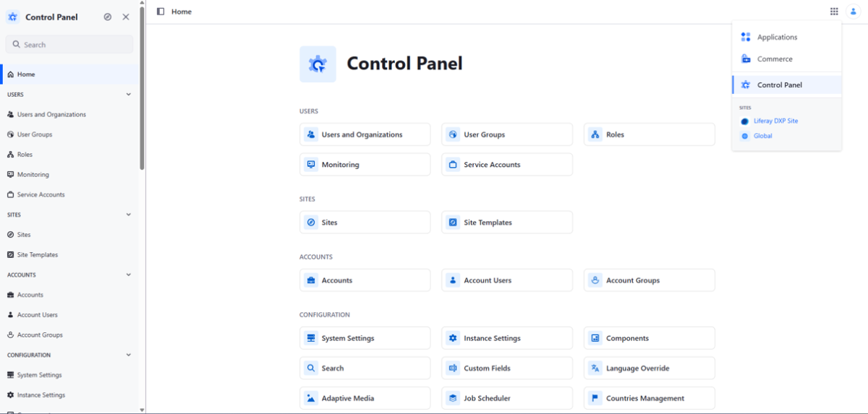Collapse the SITES section in sidebar
The width and height of the screenshot is (868, 414).
[129, 215]
